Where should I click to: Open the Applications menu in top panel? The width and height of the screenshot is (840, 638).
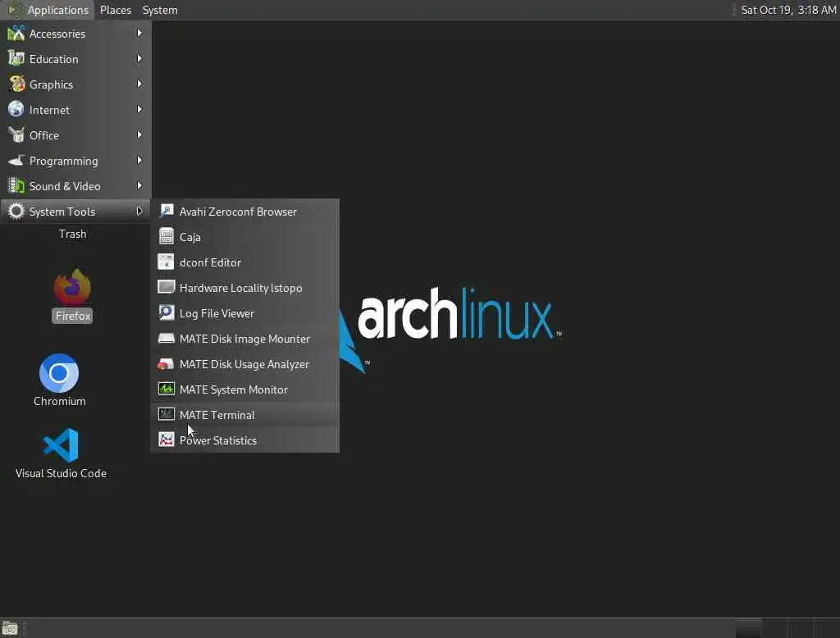point(48,10)
